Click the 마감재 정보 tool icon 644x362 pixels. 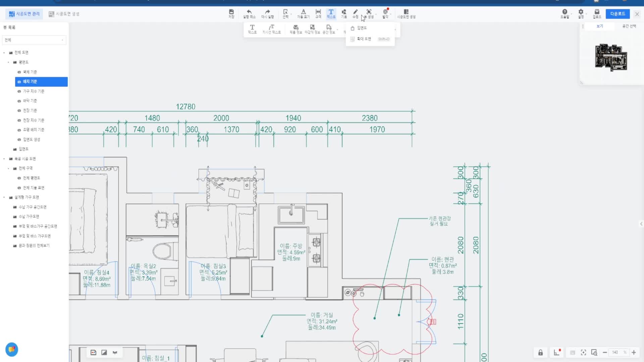coord(312,29)
